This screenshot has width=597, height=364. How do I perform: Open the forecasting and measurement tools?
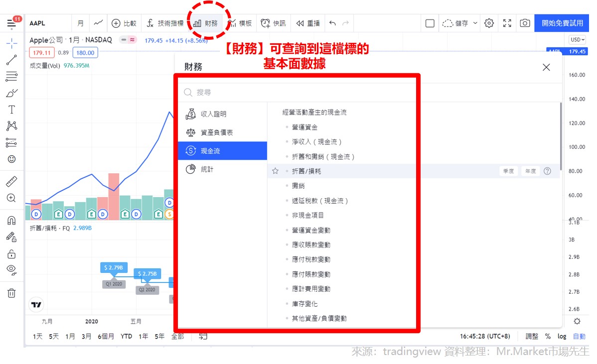pyautogui.click(x=11, y=142)
